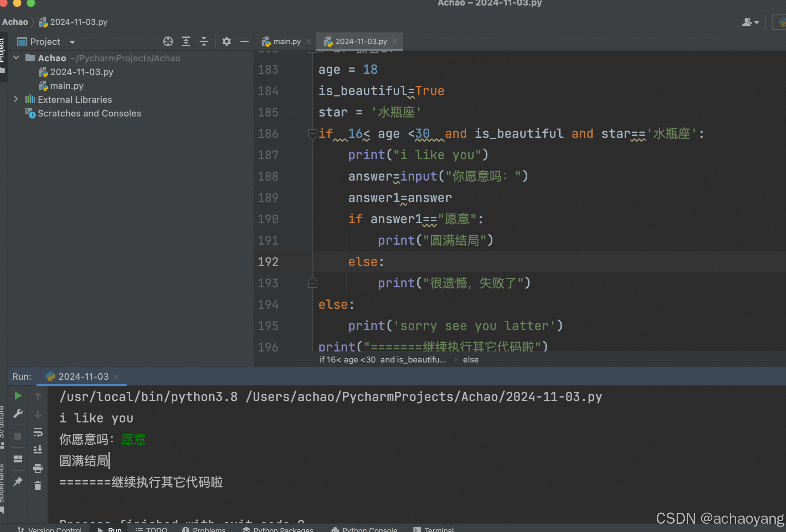Click the Collapse All icon in the Project panel
Viewport: 786px width, 532px height.
click(x=204, y=42)
